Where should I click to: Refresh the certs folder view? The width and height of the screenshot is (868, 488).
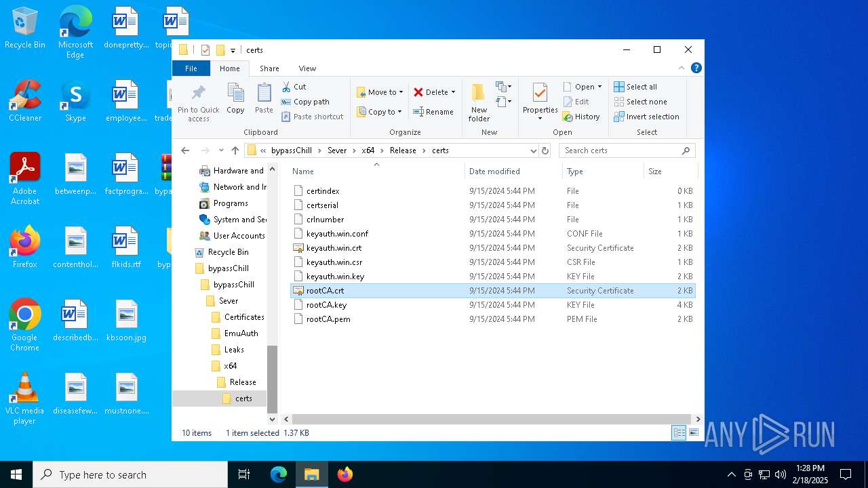click(x=545, y=150)
